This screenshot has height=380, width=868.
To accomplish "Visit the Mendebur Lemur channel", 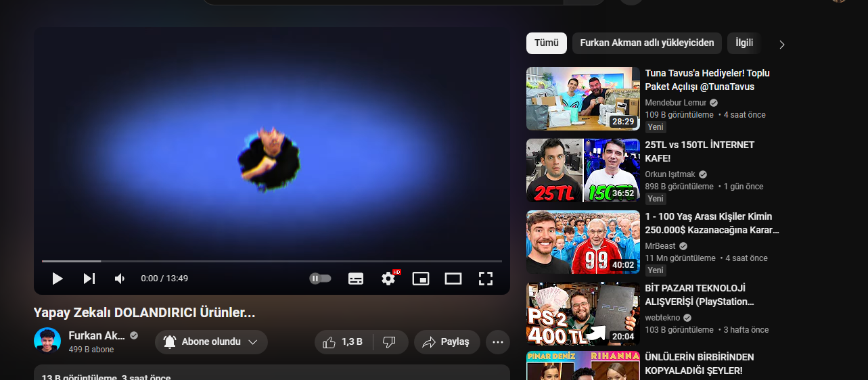I will (676, 103).
